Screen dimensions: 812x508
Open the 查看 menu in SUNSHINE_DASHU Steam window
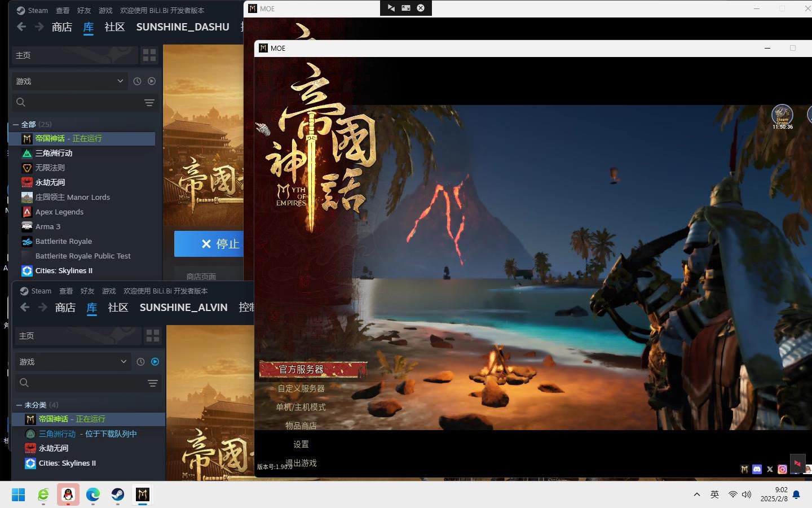coord(63,10)
